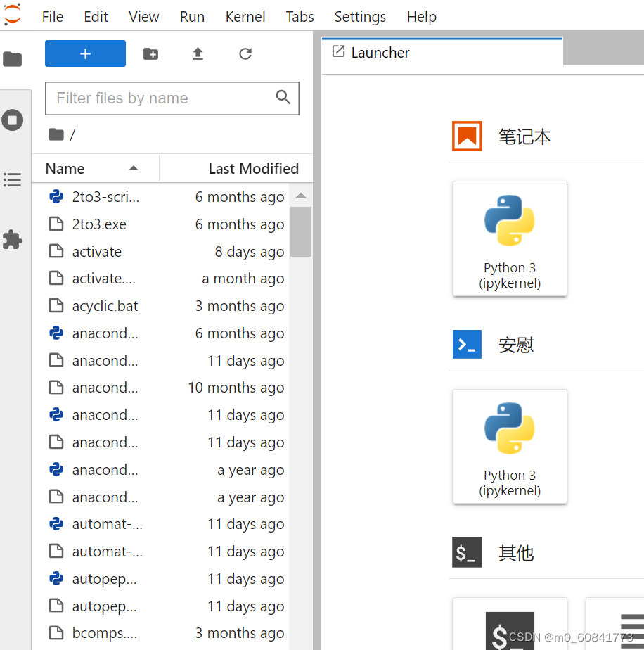Create a new folder with toolbar icon
This screenshot has width=644, height=650.
coord(151,54)
